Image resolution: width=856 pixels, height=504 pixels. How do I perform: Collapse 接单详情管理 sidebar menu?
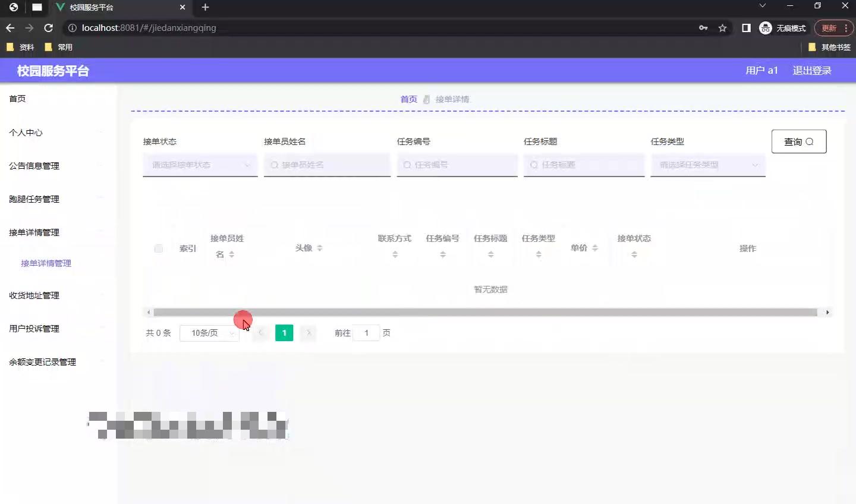point(58,232)
